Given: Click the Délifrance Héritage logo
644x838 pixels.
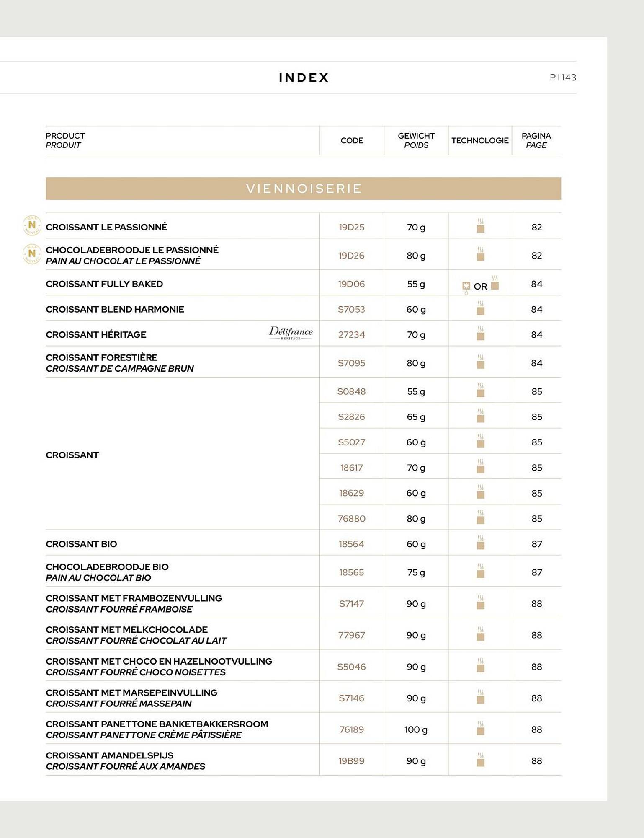Looking at the screenshot, I should (x=291, y=333).
